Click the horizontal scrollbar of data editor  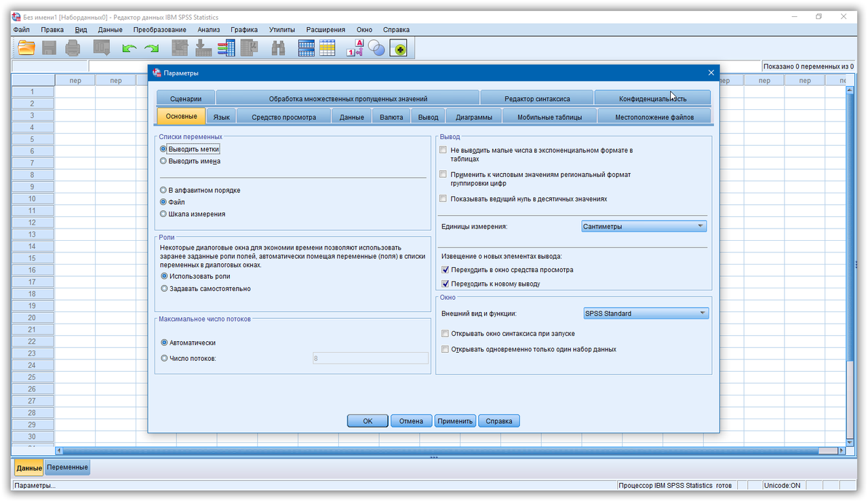tap(450, 450)
